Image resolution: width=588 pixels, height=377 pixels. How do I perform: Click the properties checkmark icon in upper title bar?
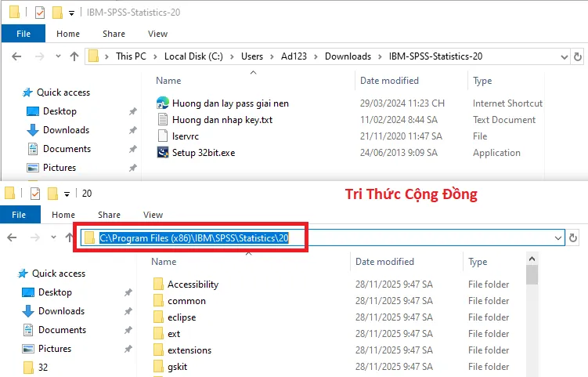[x=40, y=13]
